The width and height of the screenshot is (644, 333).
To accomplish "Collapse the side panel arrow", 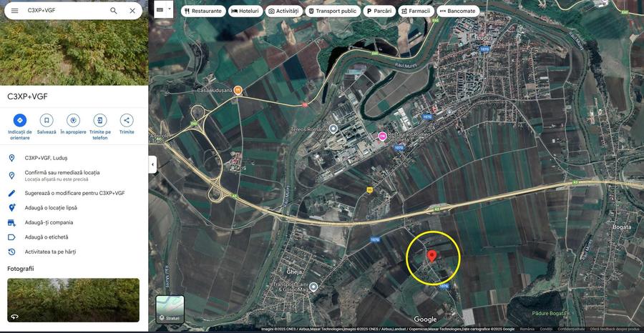I will point(153,164).
